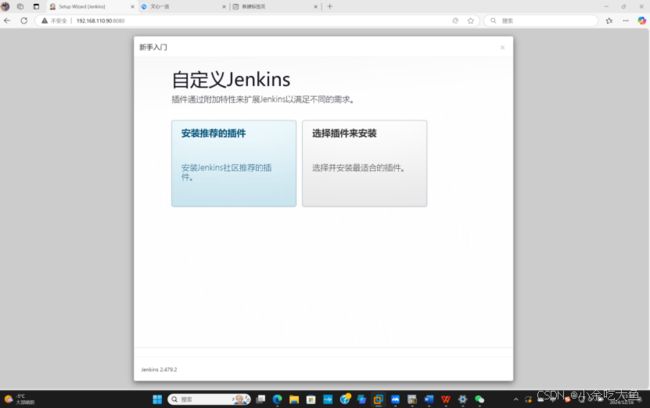The height and width of the screenshot is (408, 650).
Task: Show hidden system tray icons chevron
Action: tap(516, 399)
